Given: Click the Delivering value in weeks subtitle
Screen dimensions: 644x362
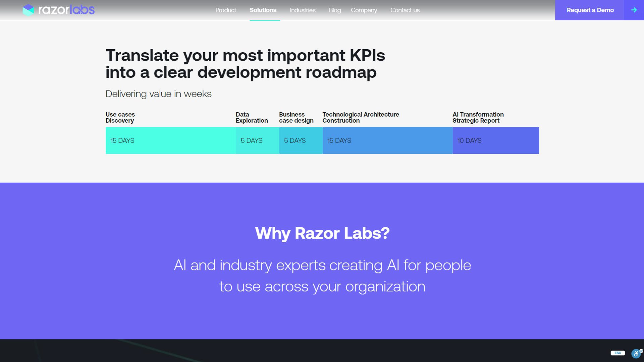Looking at the screenshot, I should point(158,94).
